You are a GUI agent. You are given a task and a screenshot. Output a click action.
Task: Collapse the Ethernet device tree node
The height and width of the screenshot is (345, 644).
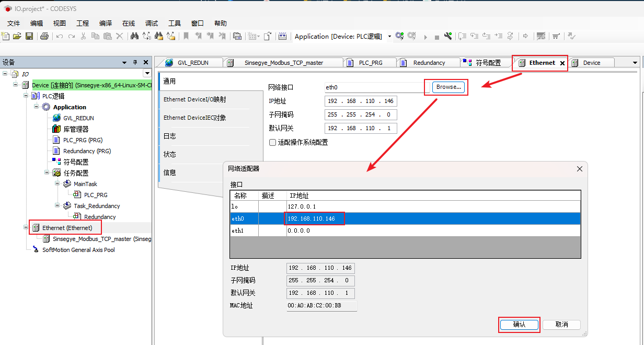26,228
